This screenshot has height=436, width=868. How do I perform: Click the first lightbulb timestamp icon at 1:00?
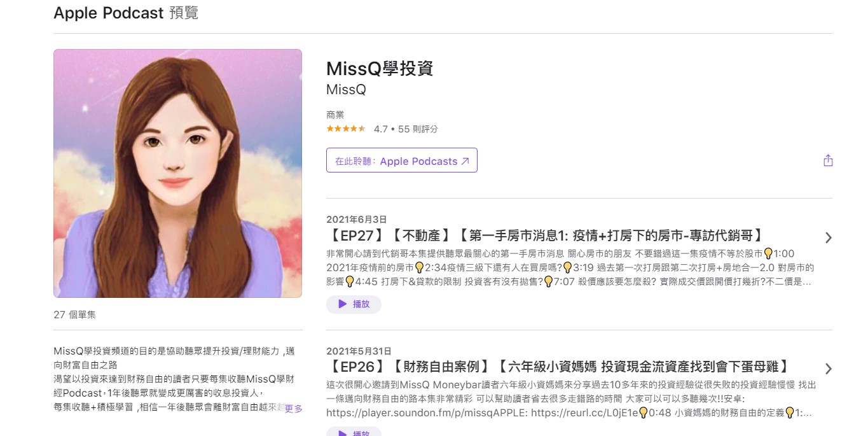click(x=768, y=253)
